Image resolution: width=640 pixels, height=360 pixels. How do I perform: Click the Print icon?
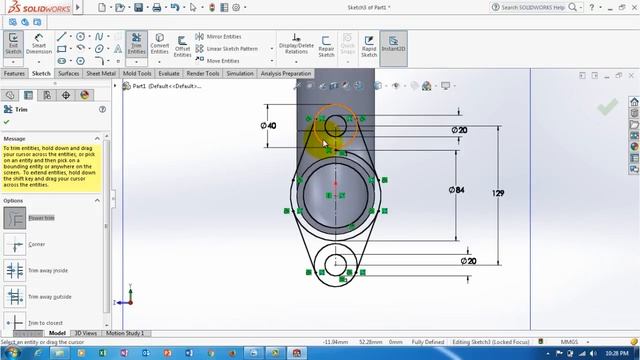156,7
